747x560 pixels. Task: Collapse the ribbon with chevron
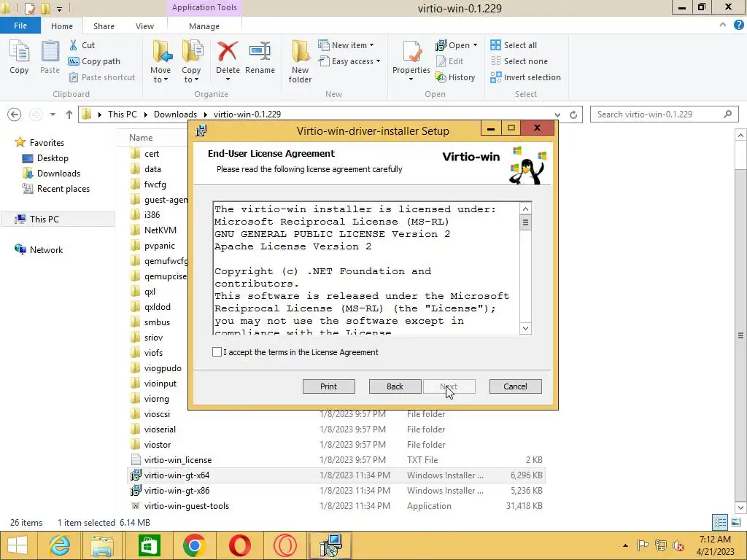[723, 26]
